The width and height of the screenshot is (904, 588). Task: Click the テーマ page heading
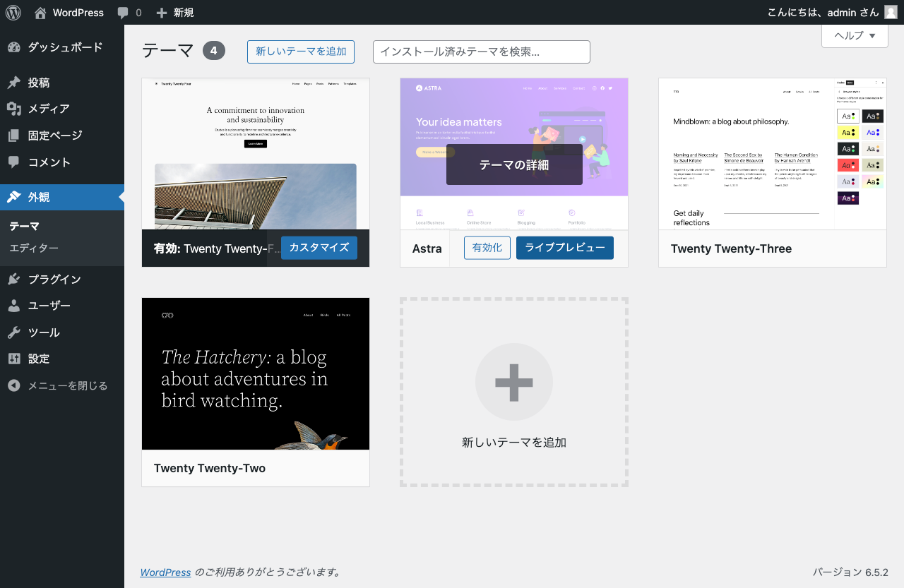[168, 51]
